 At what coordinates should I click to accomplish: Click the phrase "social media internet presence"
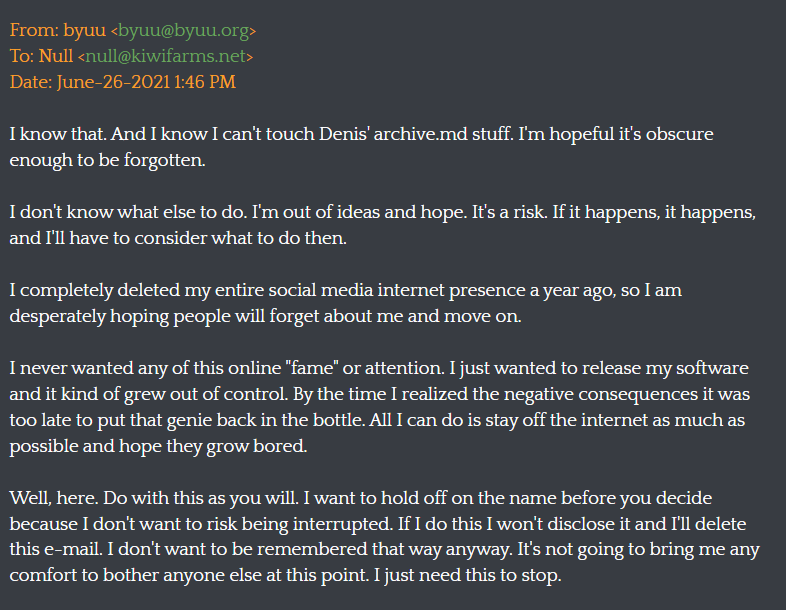(x=356, y=290)
